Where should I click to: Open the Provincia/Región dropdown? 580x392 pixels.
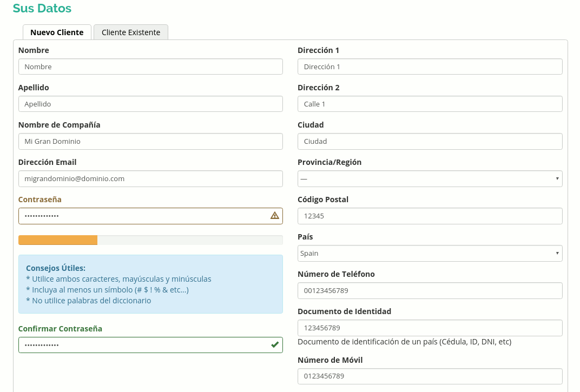coord(430,178)
